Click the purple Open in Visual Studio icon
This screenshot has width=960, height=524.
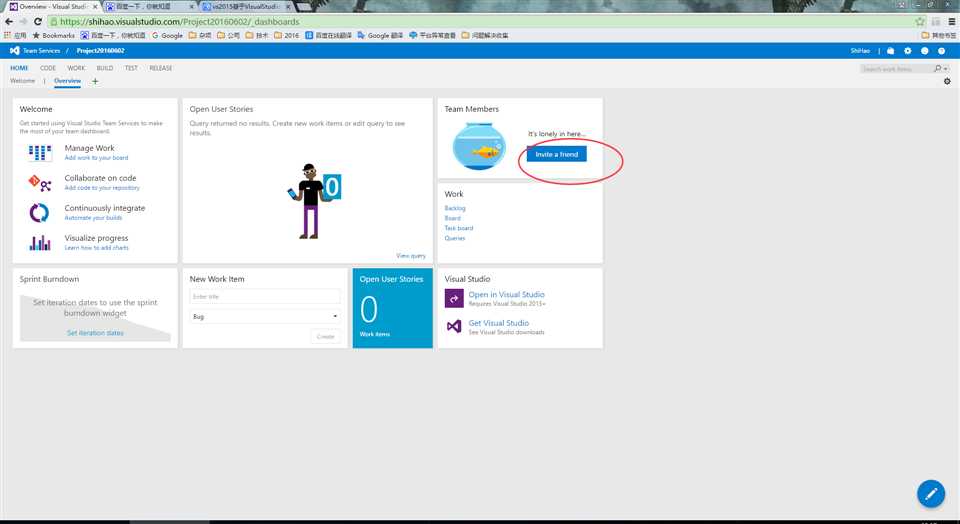tap(454, 299)
